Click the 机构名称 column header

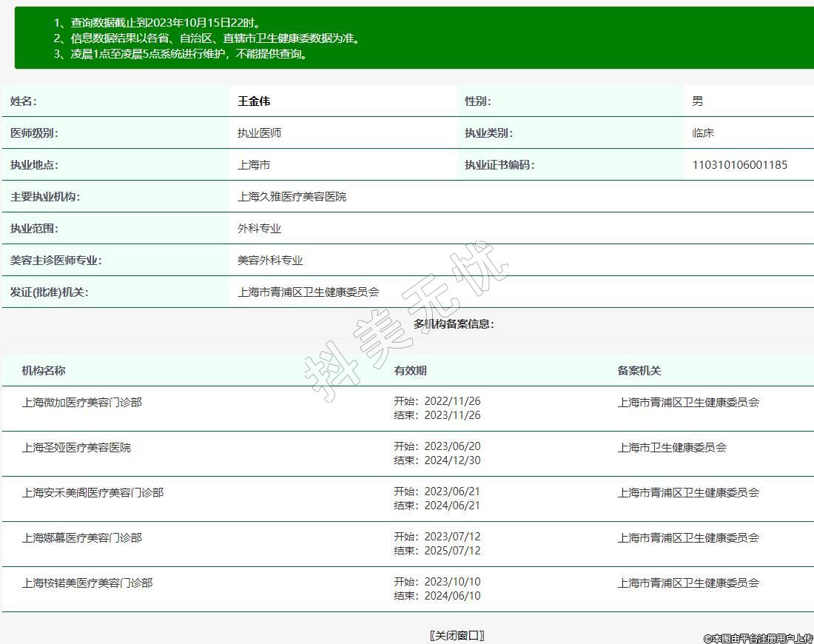(44, 371)
